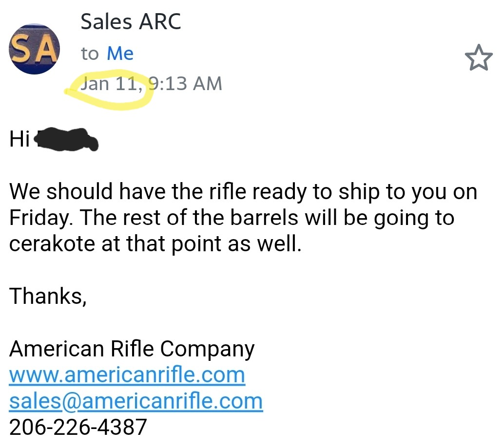Open the www.americanrifle.com link
Viewport: 504px width, 447px height.
click(x=127, y=375)
